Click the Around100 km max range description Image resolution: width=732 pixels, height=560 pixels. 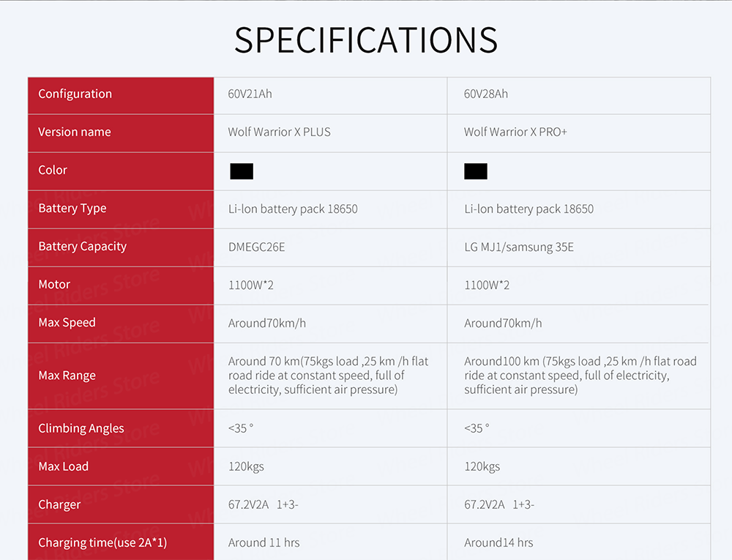[580, 376]
